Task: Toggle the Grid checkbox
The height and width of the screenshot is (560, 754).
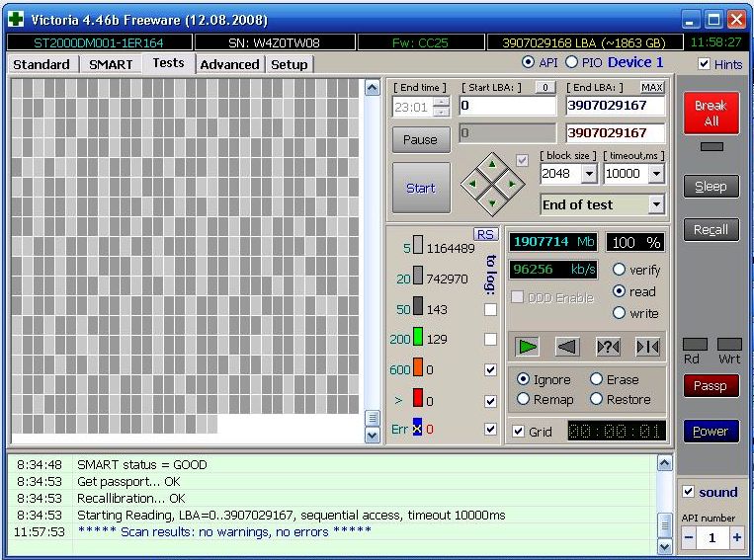Action: [x=518, y=432]
